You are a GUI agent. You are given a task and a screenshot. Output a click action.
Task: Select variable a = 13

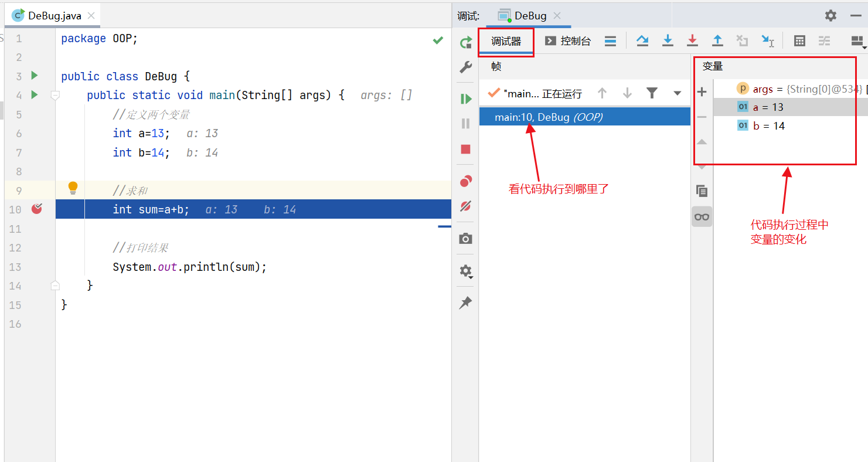[x=791, y=107]
